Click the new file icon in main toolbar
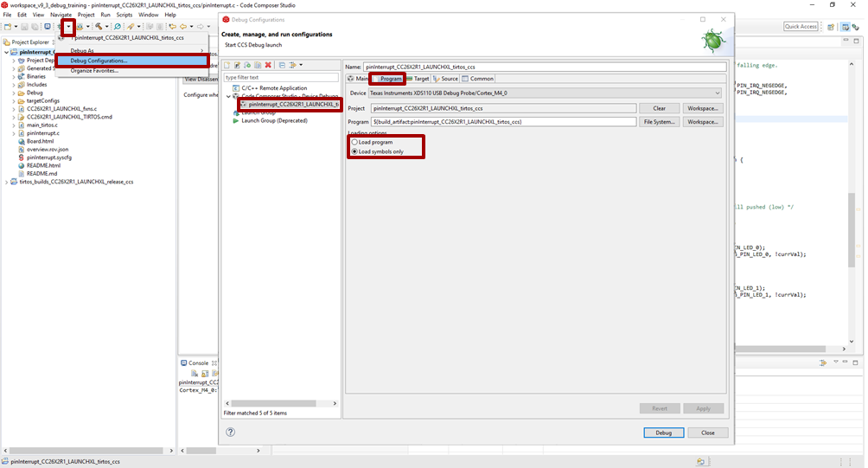Viewport: 868px width, 468px height. (7, 27)
